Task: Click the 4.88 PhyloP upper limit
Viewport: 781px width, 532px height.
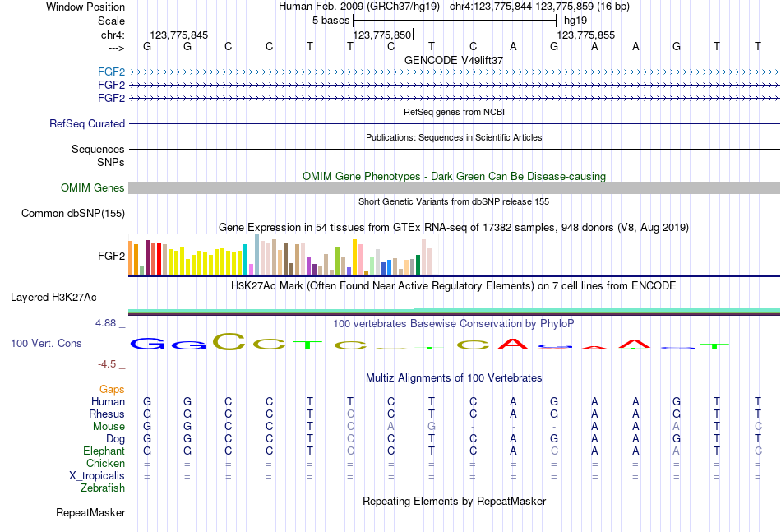Action: [106, 323]
